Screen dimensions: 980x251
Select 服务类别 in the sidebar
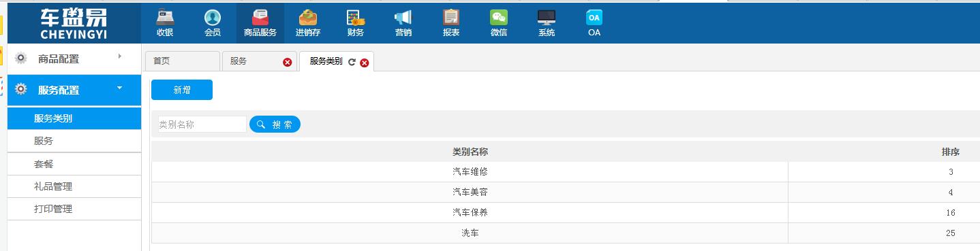click(x=74, y=118)
